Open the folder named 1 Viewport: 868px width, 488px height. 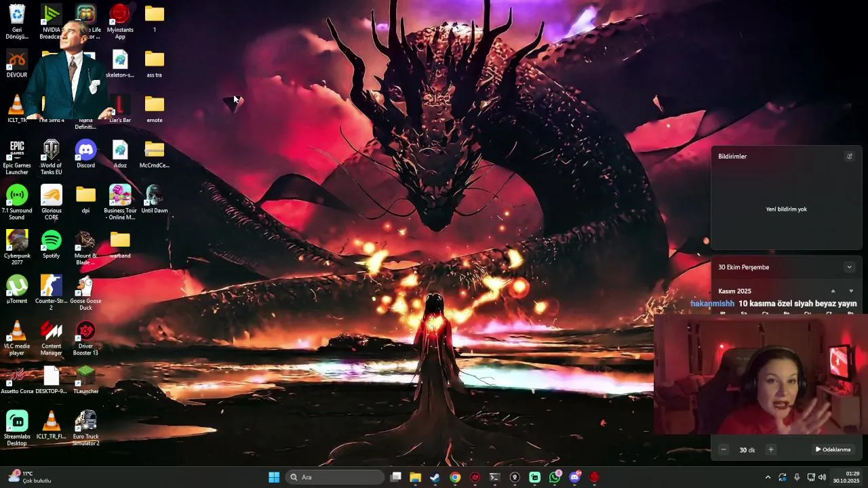pos(155,19)
